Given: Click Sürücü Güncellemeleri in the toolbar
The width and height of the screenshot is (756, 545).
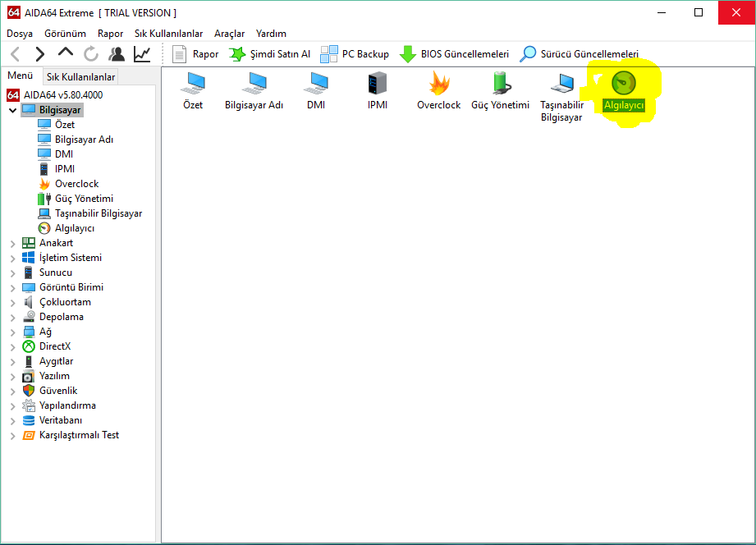Looking at the screenshot, I should coord(579,54).
